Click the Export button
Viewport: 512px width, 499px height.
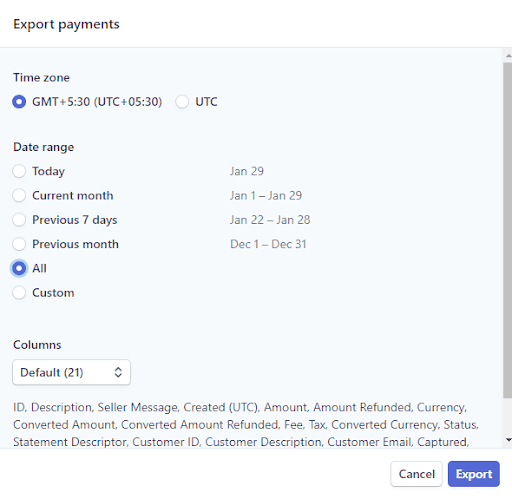(474, 474)
